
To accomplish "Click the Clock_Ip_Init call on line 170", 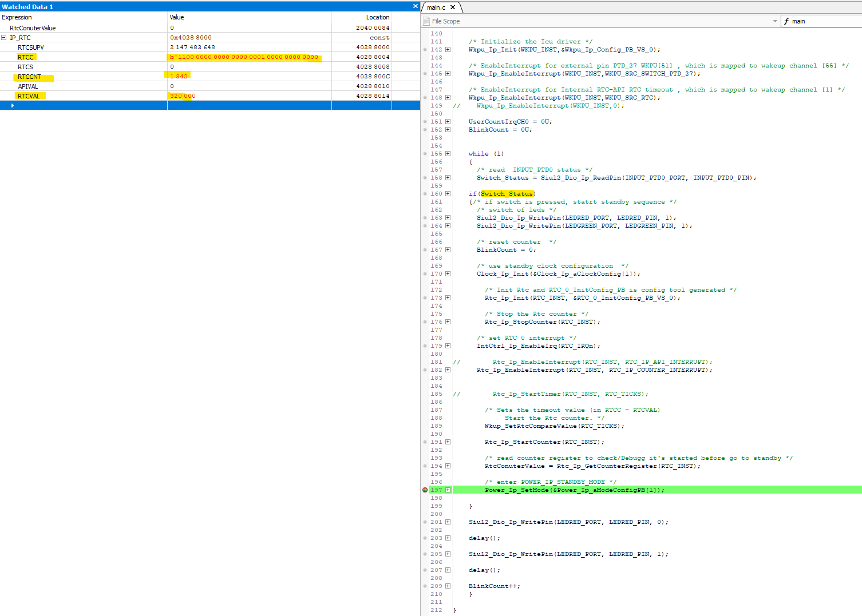I will [x=559, y=274].
